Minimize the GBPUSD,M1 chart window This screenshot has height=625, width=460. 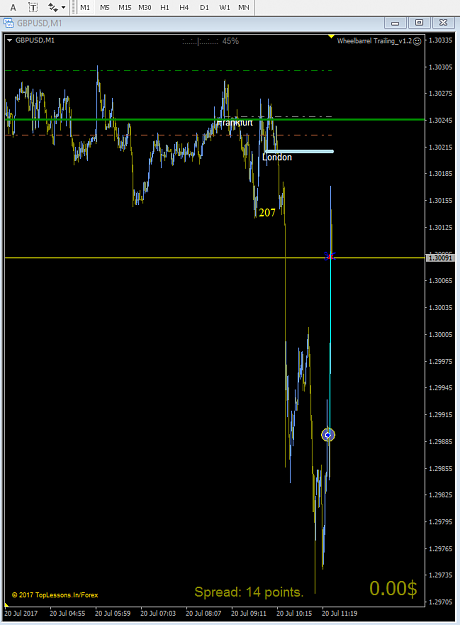395,23
